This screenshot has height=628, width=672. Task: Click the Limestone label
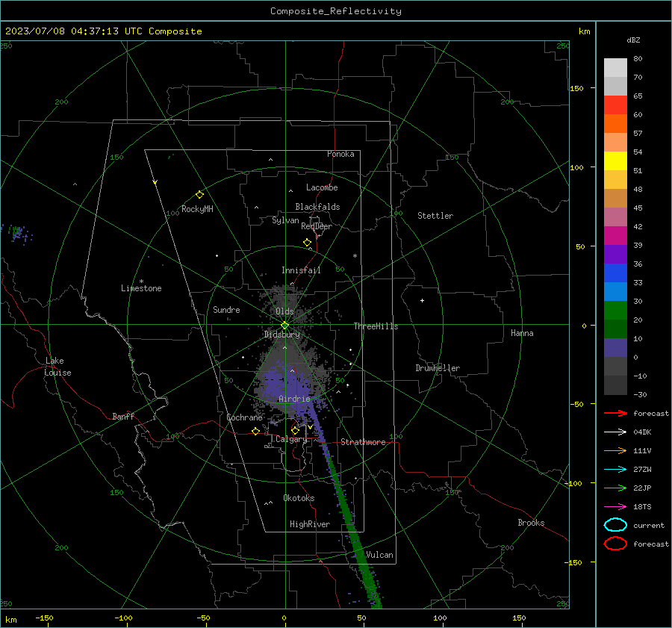pyautogui.click(x=141, y=288)
